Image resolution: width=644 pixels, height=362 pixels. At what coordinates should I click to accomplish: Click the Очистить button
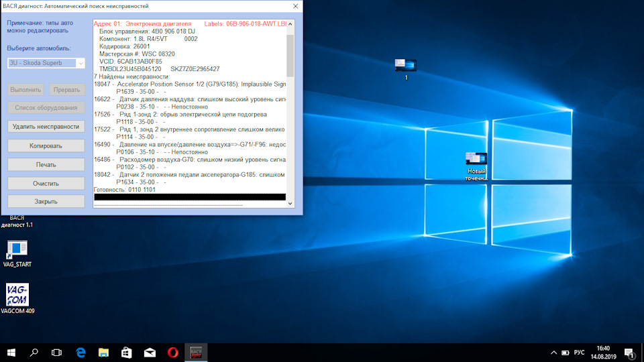coord(46,184)
